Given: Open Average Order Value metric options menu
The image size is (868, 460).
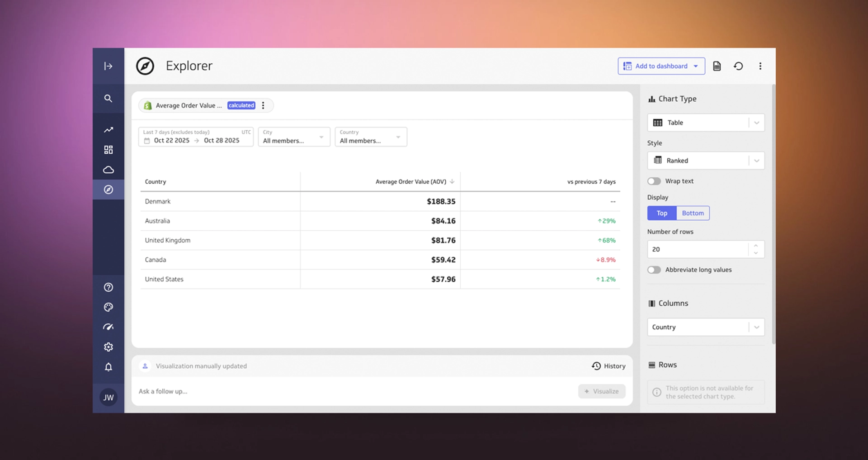Looking at the screenshot, I should pyautogui.click(x=263, y=105).
